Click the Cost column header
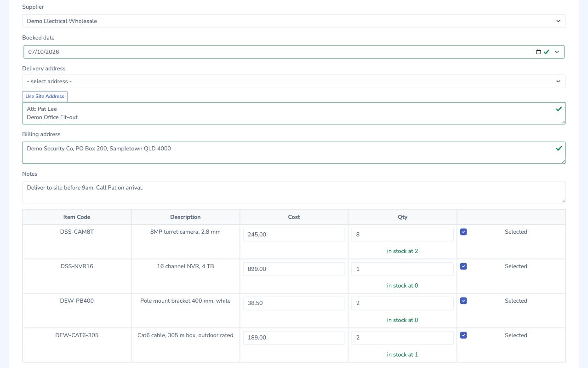The width and height of the screenshot is (588, 368). [x=294, y=217]
